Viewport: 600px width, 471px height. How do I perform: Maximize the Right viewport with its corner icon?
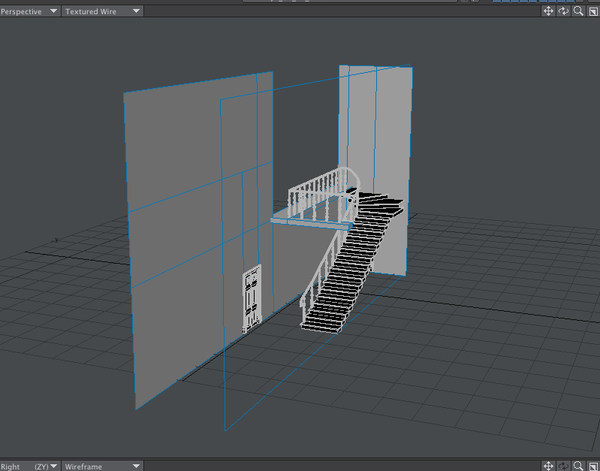click(593, 466)
